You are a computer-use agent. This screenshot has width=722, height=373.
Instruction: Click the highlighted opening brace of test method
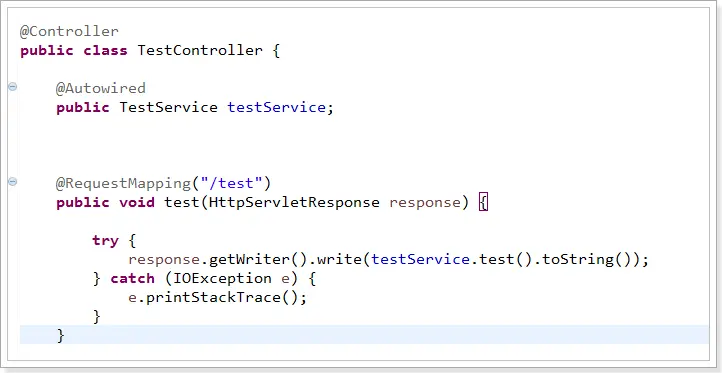(x=483, y=203)
